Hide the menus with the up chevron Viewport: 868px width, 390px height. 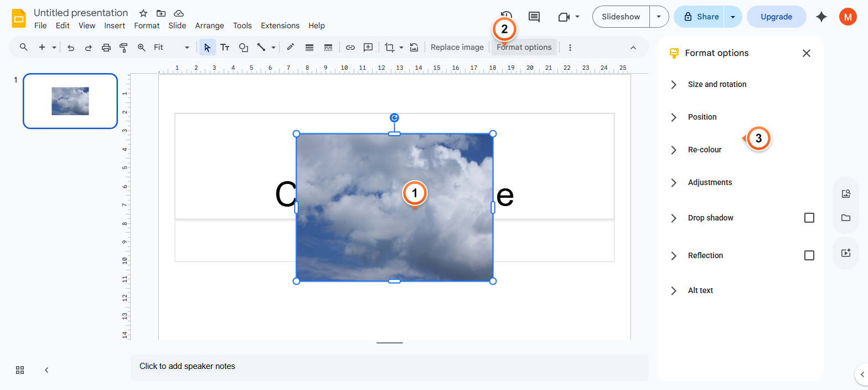(x=633, y=47)
